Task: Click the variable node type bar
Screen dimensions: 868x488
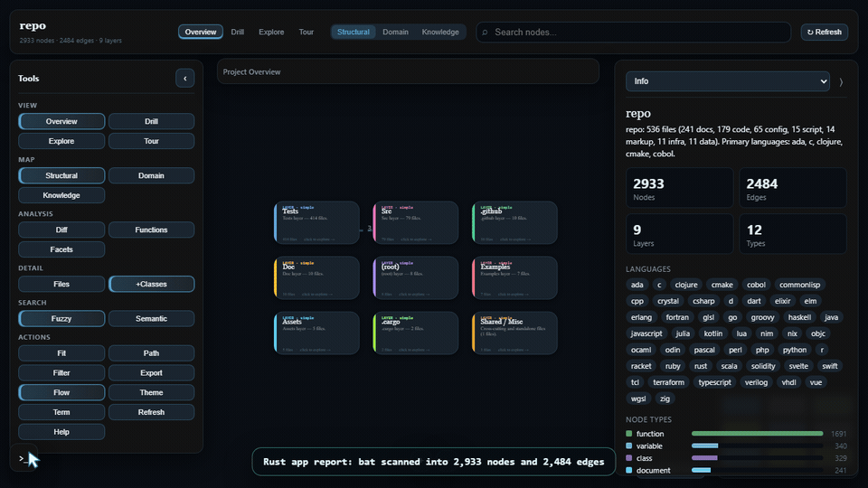Action: [758, 446]
